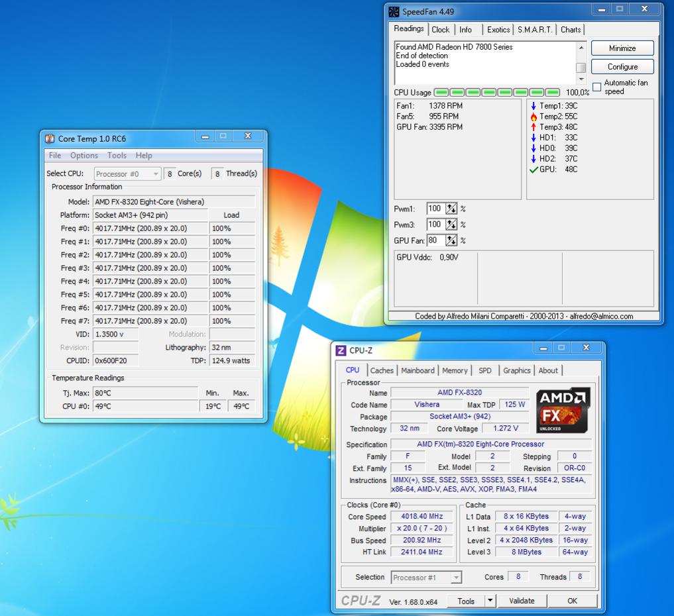674x616 pixels.
Task: Open the Options menu in Core Temp
Action: pyautogui.click(x=84, y=156)
